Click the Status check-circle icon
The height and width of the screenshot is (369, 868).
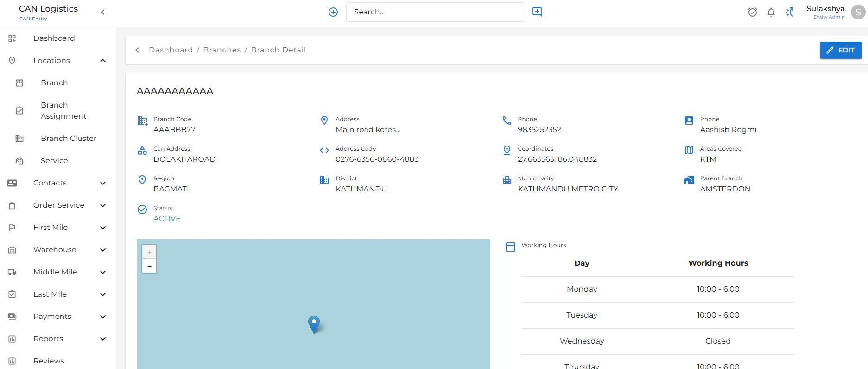(142, 210)
